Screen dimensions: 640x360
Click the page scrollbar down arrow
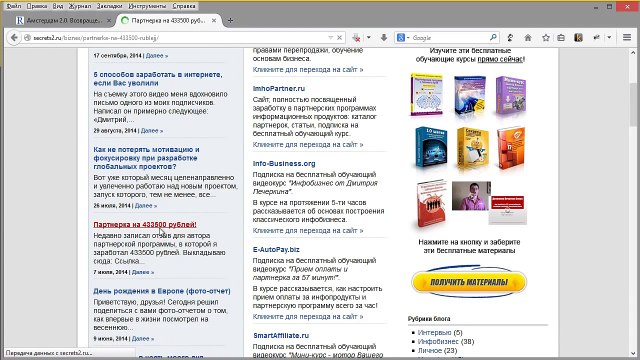[633, 354]
